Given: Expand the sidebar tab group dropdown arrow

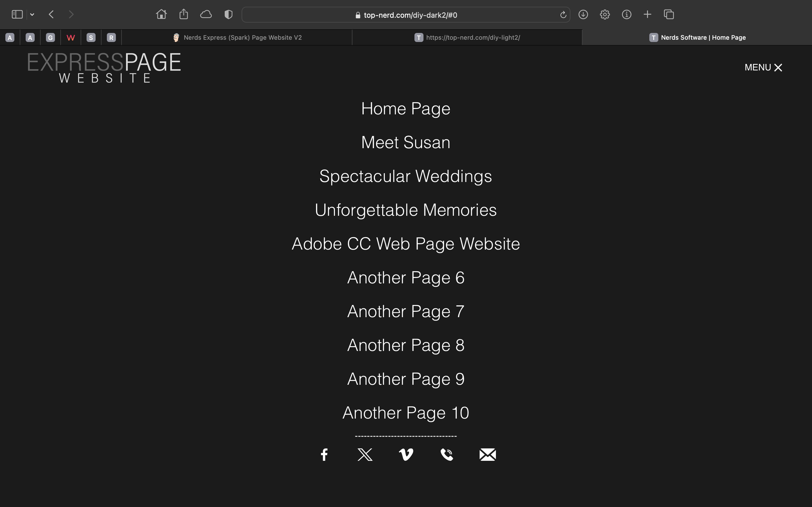Looking at the screenshot, I should coord(32,14).
